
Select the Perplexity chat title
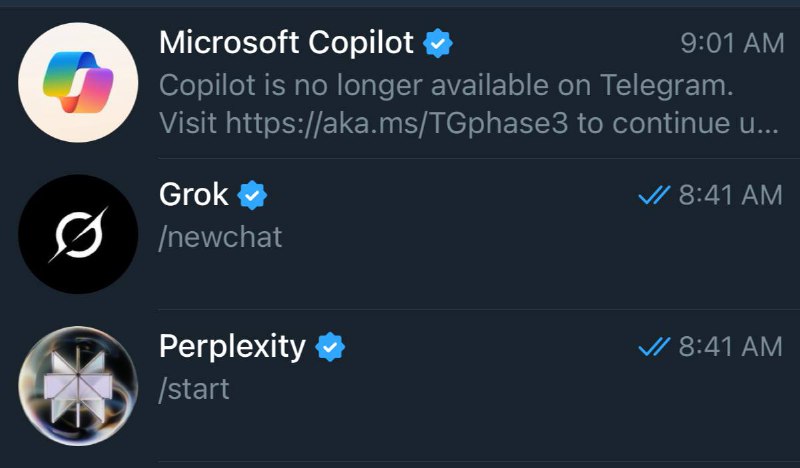[232, 347]
